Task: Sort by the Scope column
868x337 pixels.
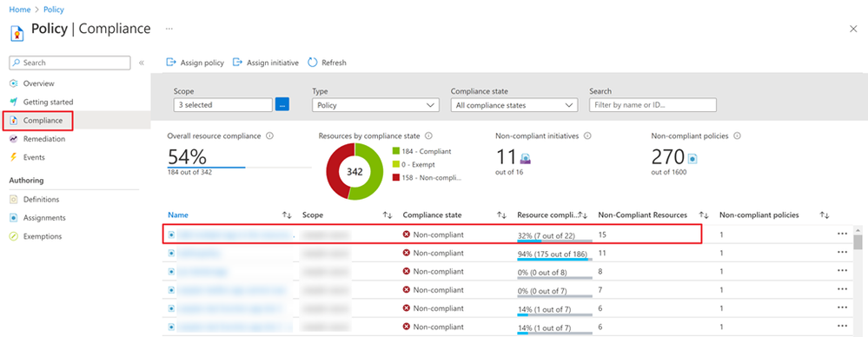Action: (x=388, y=215)
